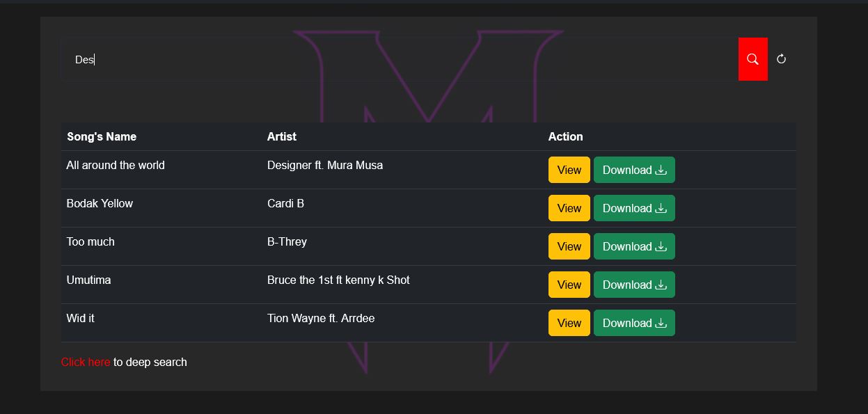Download the Umutima track

pyautogui.click(x=633, y=285)
